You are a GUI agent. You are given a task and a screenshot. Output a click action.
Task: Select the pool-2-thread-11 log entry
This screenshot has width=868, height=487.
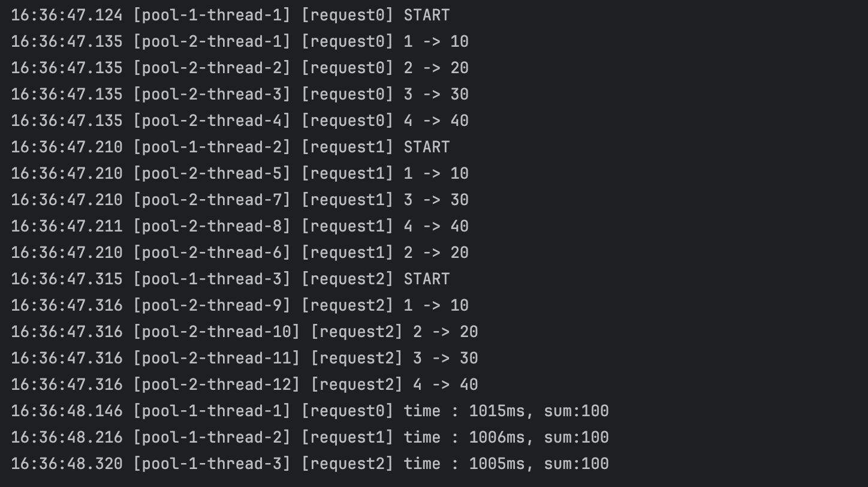click(245, 358)
